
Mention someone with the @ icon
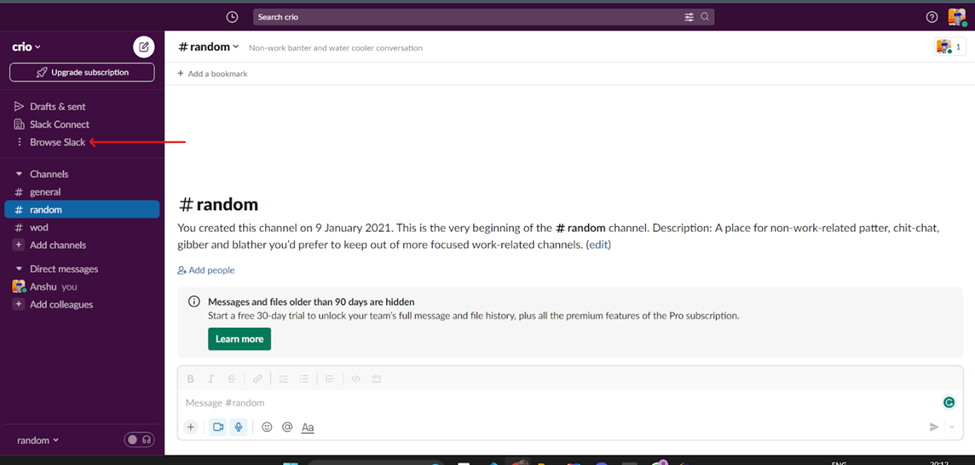pos(287,427)
